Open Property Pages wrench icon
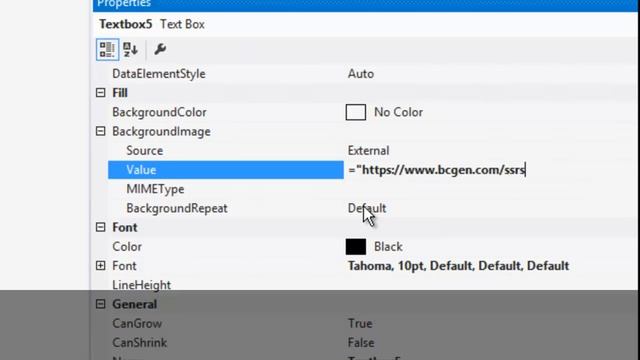640x360 pixels. [160, 49]
